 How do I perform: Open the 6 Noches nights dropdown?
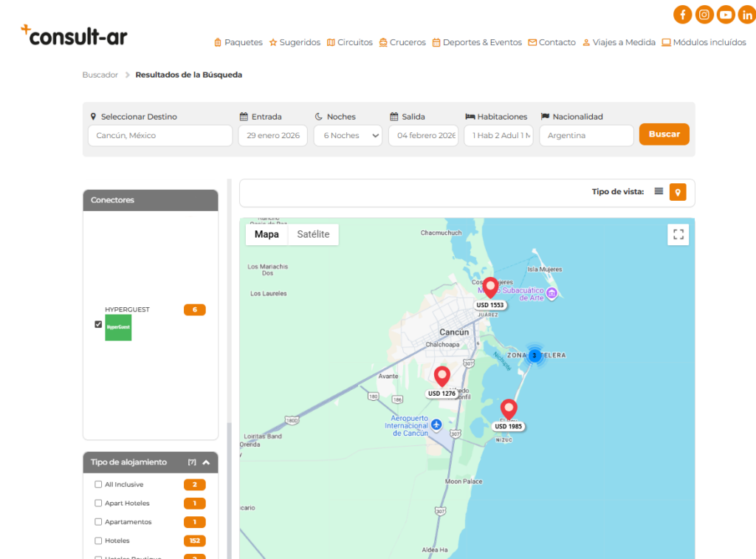(x=348, y=136)
